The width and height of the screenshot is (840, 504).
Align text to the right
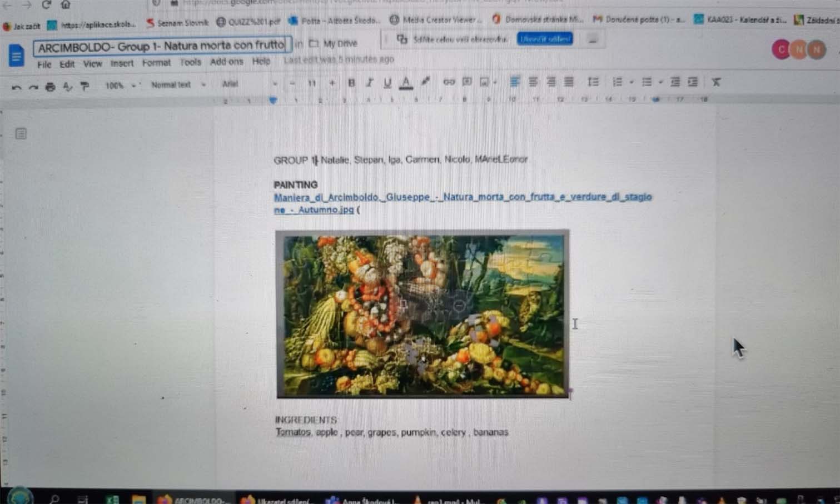coord(551,82)
